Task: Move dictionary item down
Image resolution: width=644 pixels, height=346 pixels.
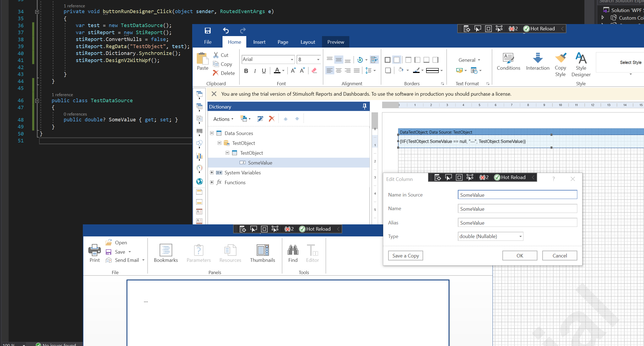Action: click(x=297, y=119)
